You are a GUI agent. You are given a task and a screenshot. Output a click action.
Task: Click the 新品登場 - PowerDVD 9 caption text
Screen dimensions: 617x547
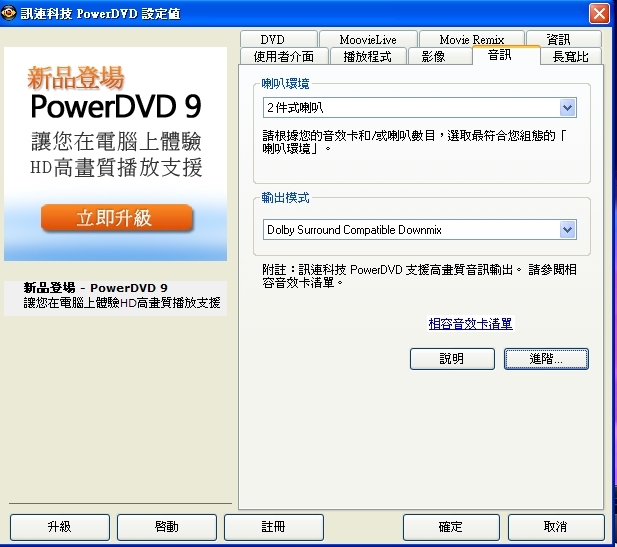[95, 288]
